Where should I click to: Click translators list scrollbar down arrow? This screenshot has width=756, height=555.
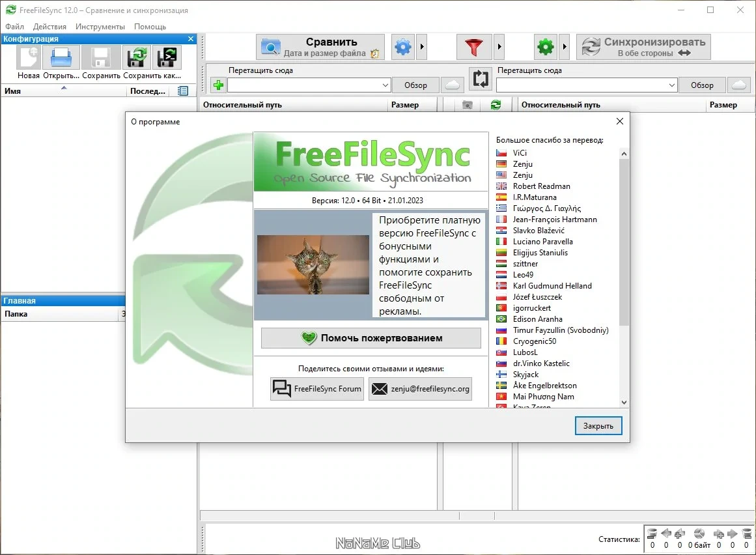[x=624, y=402]
